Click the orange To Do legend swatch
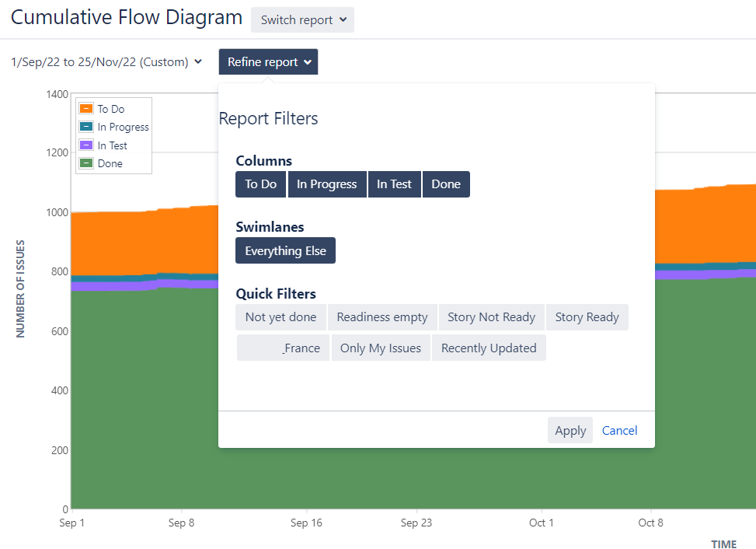Screen dimensions: 756x549 [86, 109]
